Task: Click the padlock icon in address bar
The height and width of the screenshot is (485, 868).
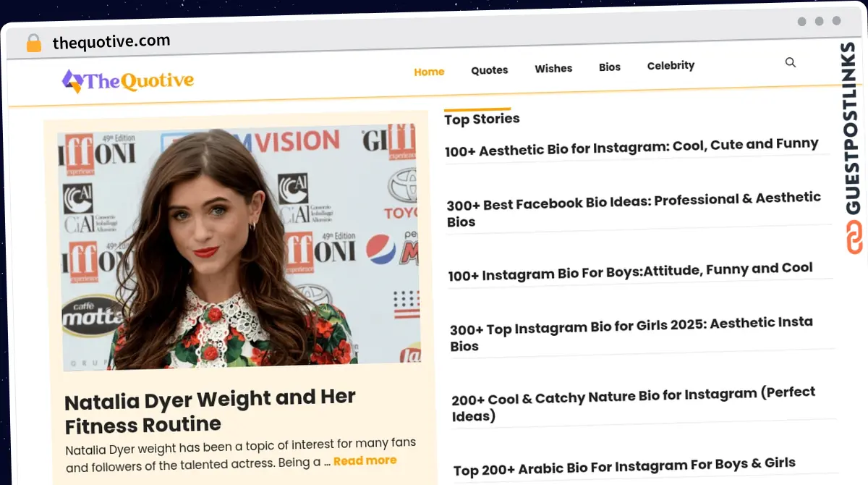Action: pos(33,43)
